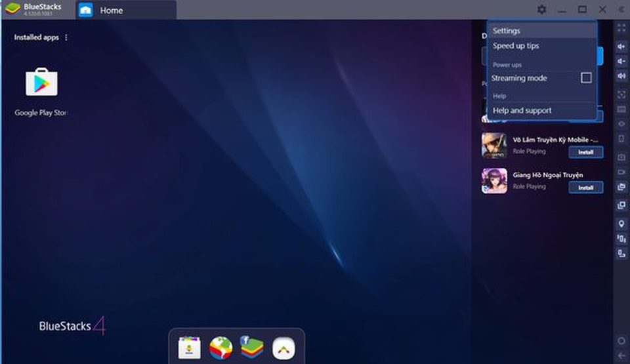630x364 pixels.
Task: Click the shake device sidebar icon
Action: coord(621,239)
